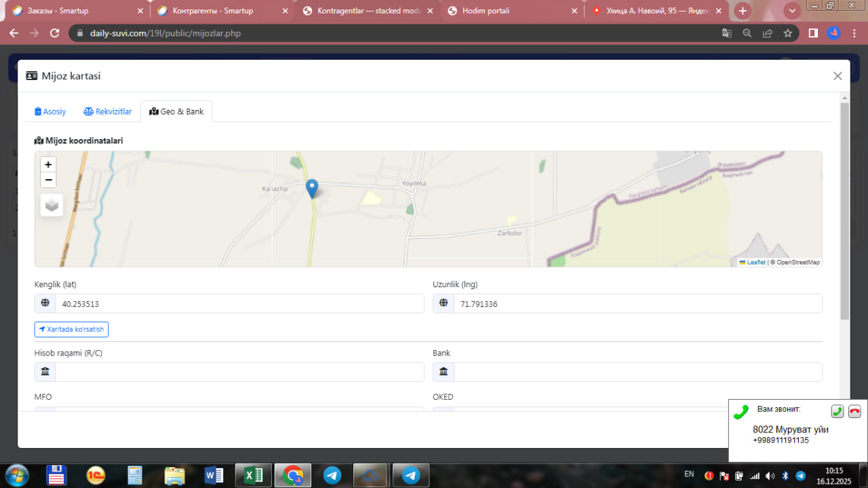The height and width of the screenshot is (488, 868).
Task: Zoom out on the customer map
Action: 48,180
